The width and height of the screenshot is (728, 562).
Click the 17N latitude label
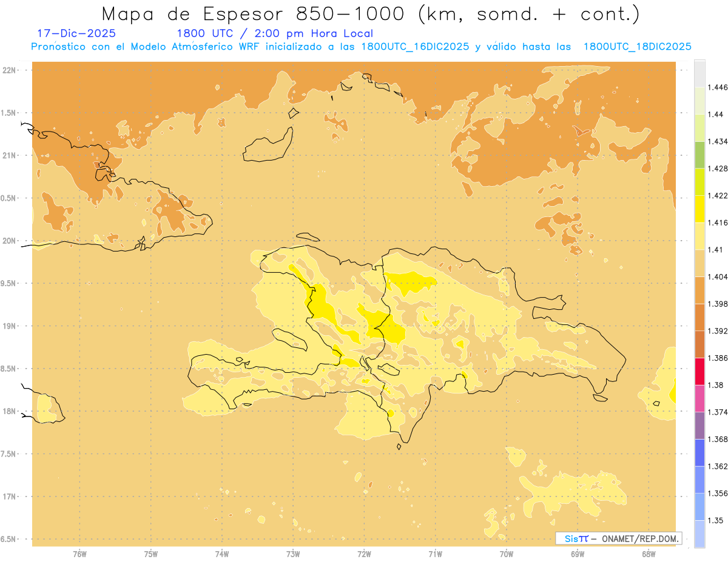(x=9, y=497)
